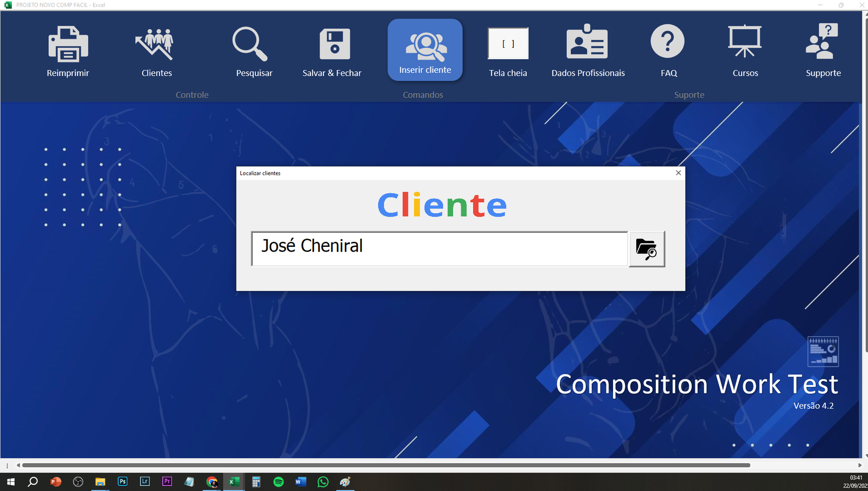This screenshot has height=491, width=868.
Task: Open the Windows Start menu
Action: (10, 482)
